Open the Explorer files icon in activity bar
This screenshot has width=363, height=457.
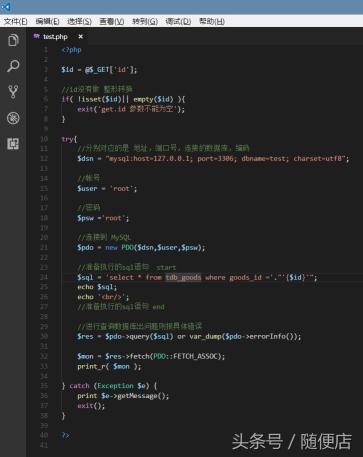point(13,40)
